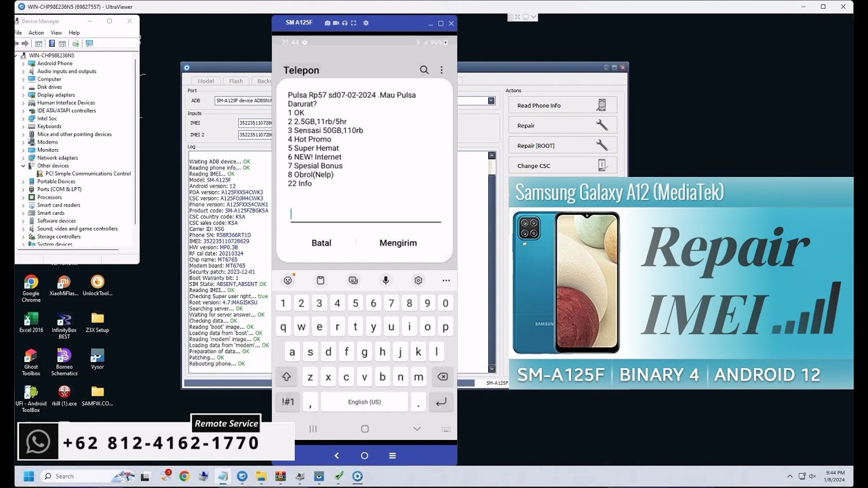Open XiaoMiFlash desktop shortcut
Screen dimensions: 868x488
coord(64,285)
